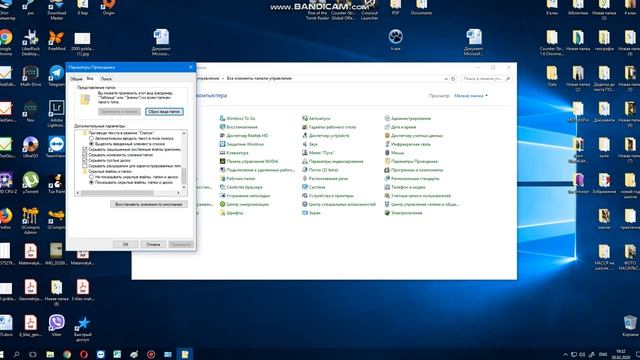Open Диспетчер Realtek HD item
This screenshot has width=640, height=360.
pos(244,136)
